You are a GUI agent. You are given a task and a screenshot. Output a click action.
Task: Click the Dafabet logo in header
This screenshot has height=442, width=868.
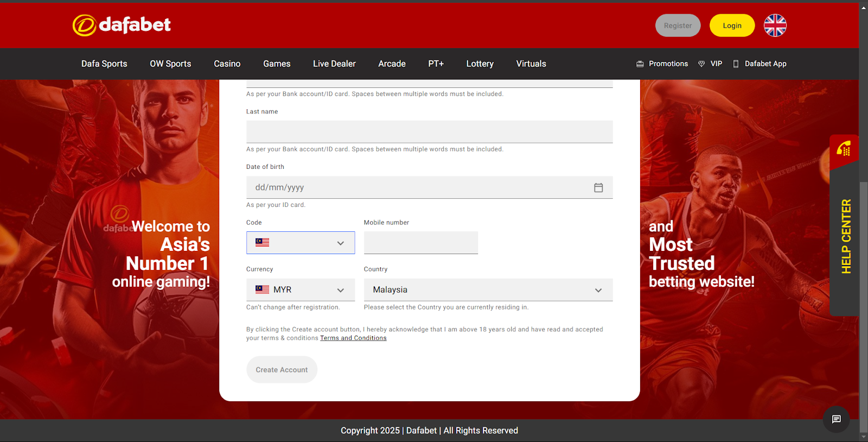point(122,25)
